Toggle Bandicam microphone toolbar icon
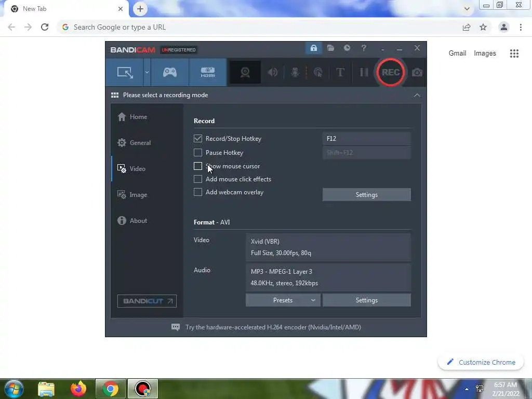Screen dimensions: 532x399 pos(295,72)
